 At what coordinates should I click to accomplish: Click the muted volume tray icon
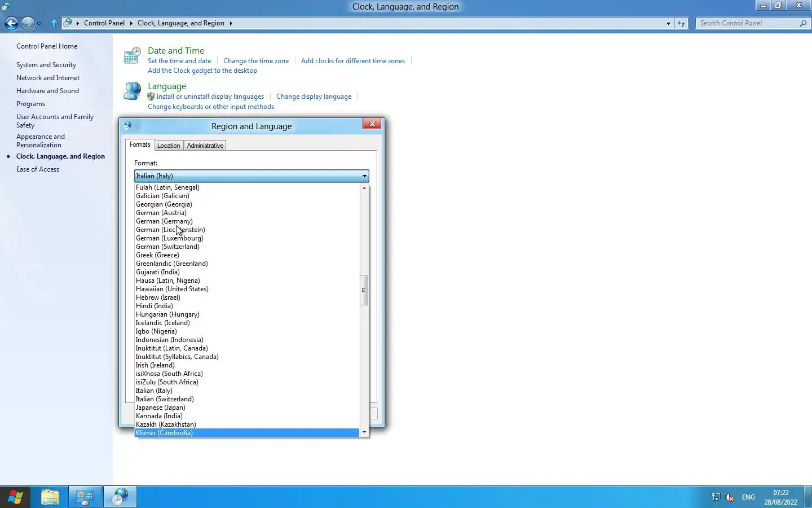point(730,497)
